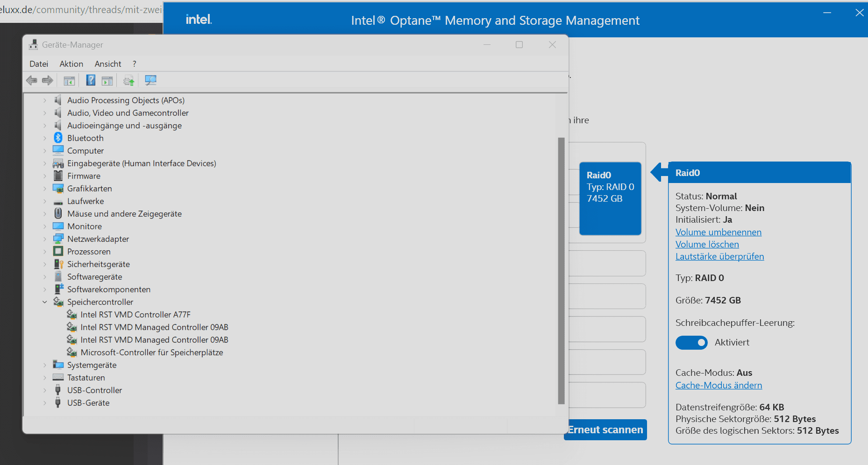Click the action pane toolbar icon
868x465 pixels.
tap(107, 81)
